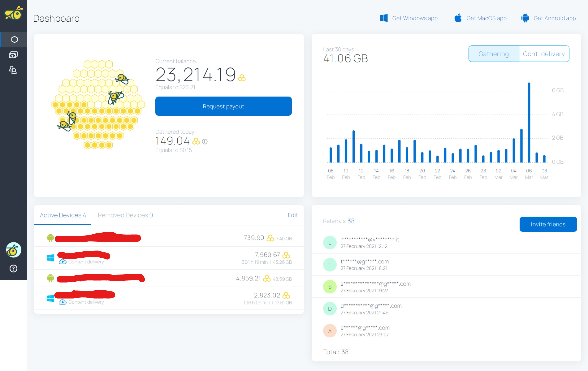Open the transactions sidebar icon

click(x=13, y=55)
